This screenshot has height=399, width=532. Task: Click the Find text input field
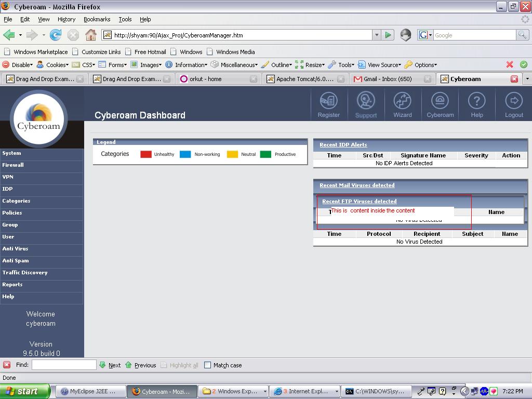(64, 365)
